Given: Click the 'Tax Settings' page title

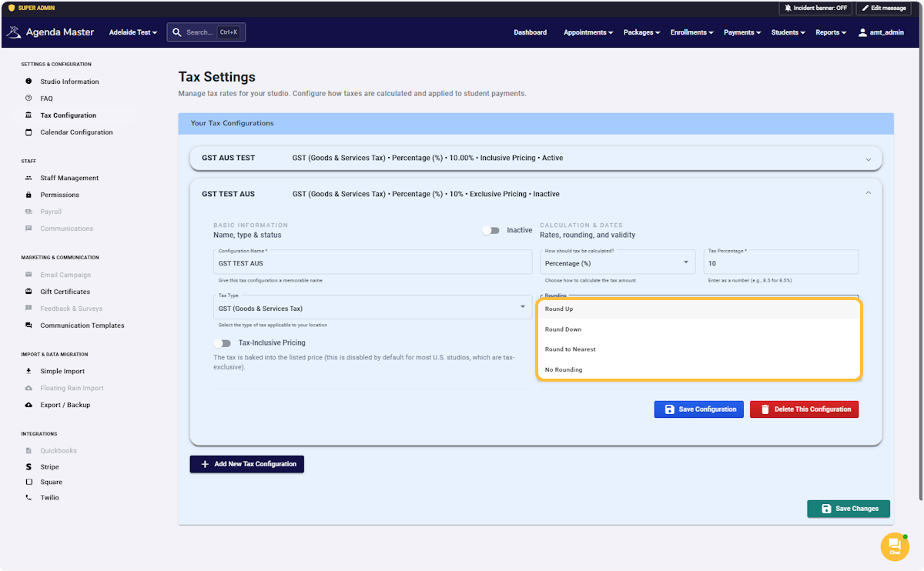Looking at the screenshot, I should (x=217, y=77).
